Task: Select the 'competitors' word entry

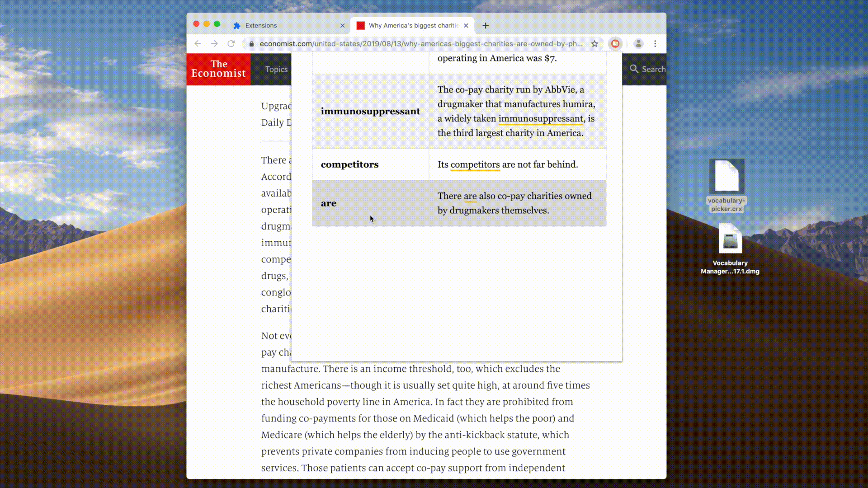Action: click(x=350, y=164)
